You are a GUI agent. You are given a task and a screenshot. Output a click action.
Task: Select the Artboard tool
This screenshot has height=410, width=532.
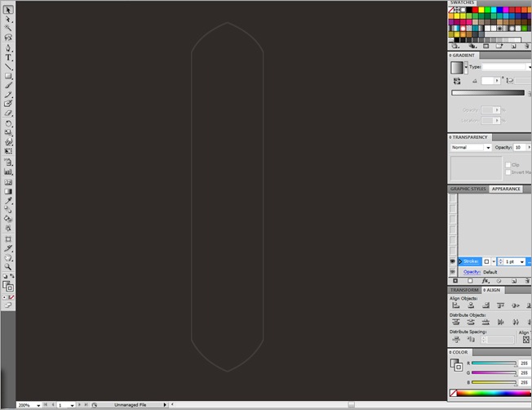pos(8,239)
